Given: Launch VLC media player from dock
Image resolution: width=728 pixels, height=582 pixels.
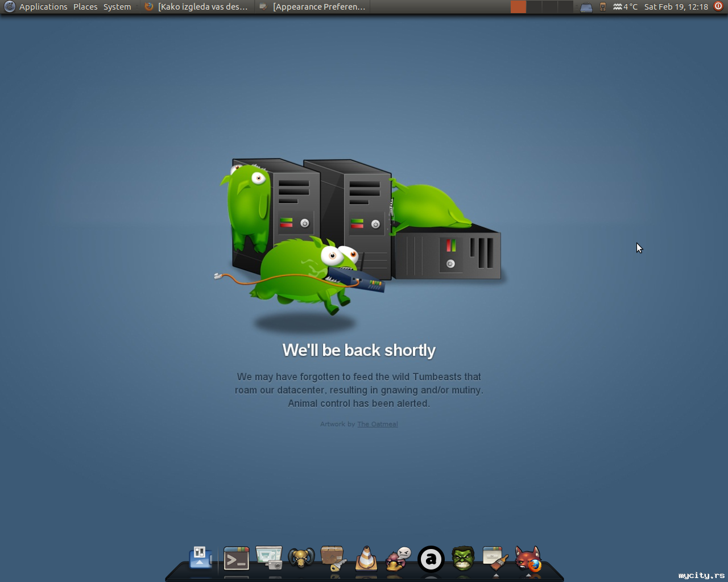Looking at the screenshot, I should coord(366,558).
